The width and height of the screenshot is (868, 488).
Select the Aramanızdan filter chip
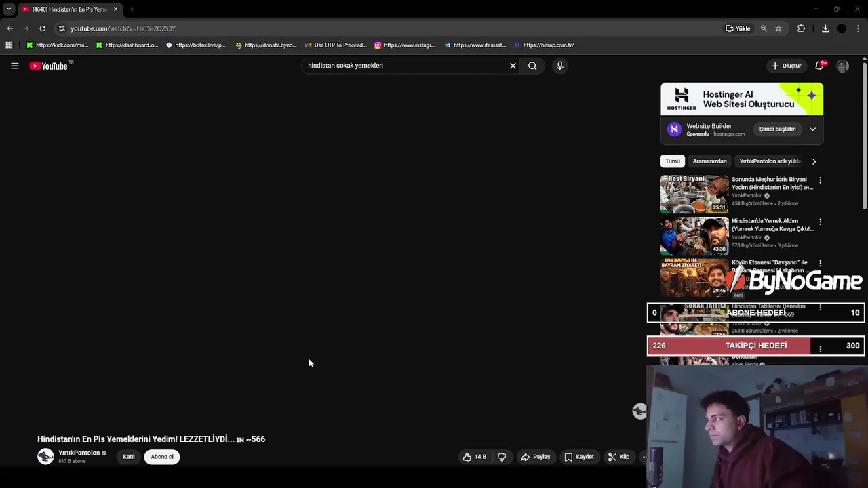pos(709,161)
